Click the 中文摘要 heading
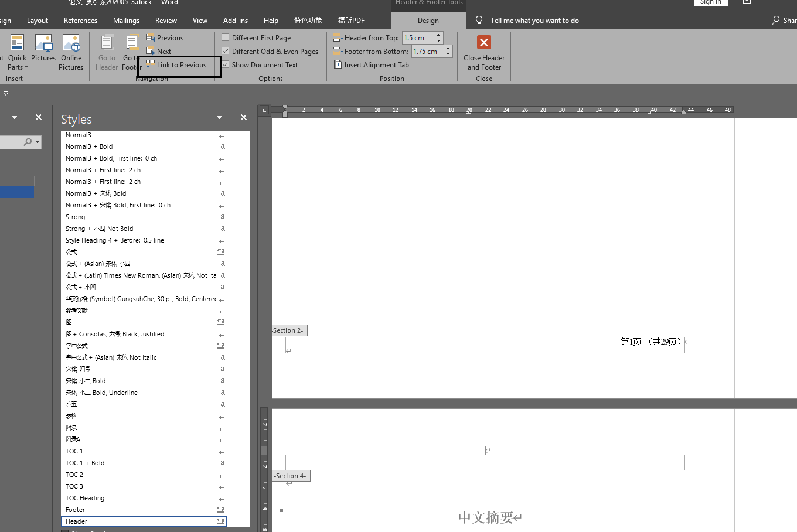Image resolution: width=797 pixels, height=532 pixels. point(486,517)
